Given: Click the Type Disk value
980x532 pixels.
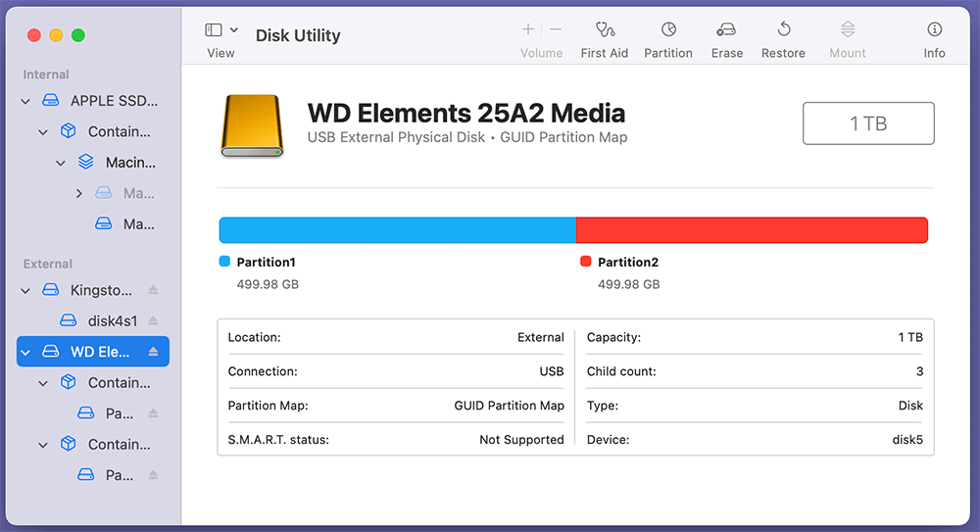Looking at the screenshot, I should 910,406.
